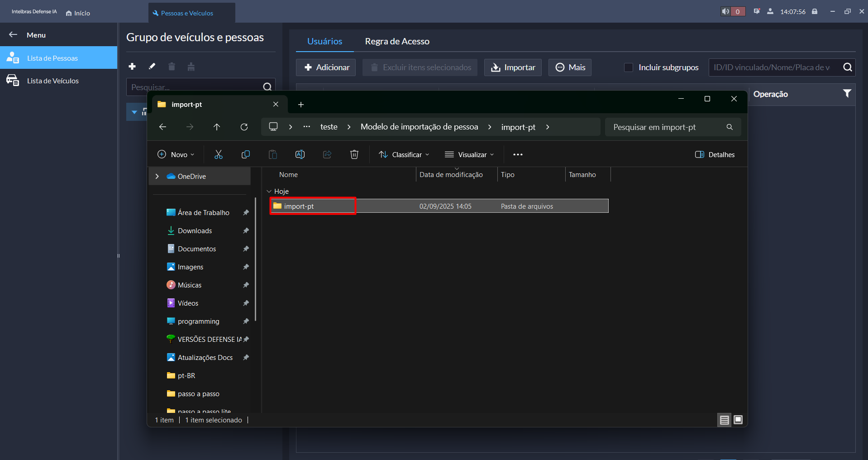Refresh the Explorer folder view
The image size is (868, 460).
(244, 127)
